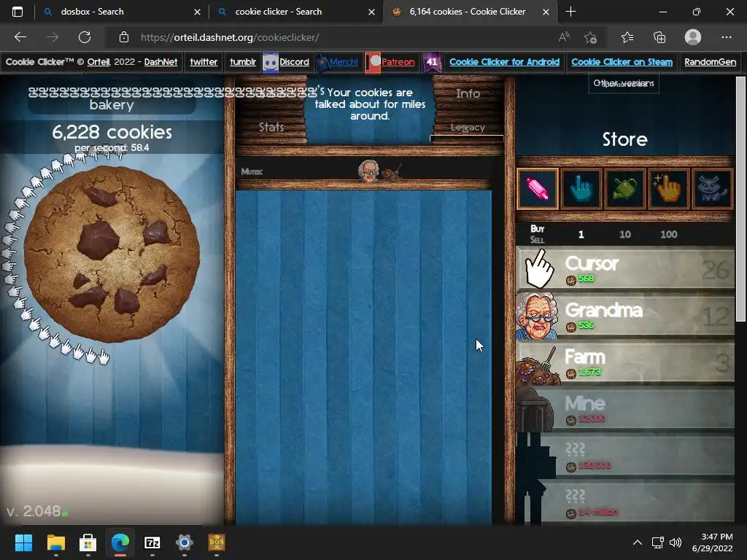This screenshot has width=747, height=560.
Task: Go back to previous page
Action: [x=20, y=37]
